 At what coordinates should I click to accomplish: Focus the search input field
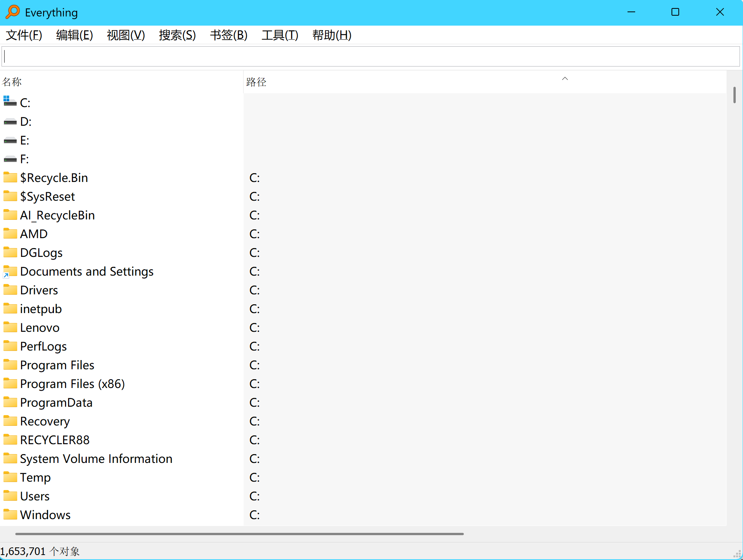click(371, 57)
